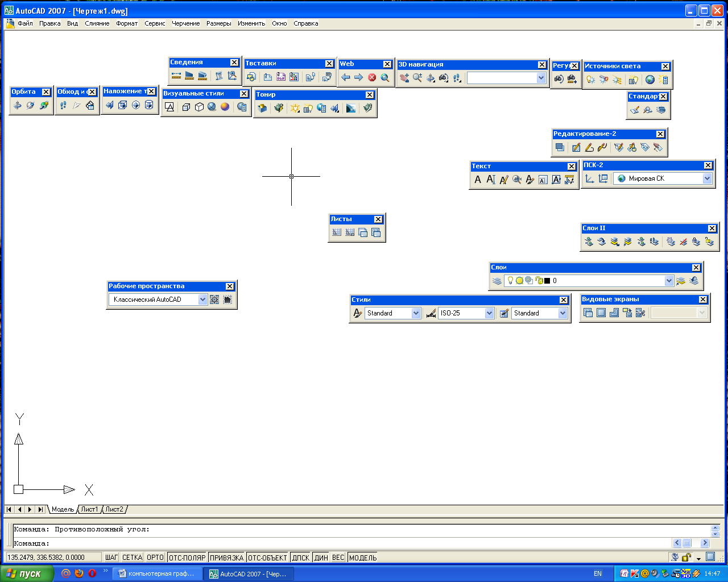Stop navigation with the red Web icon
Viewport: 728px width, 582px height.
(372, 77)
